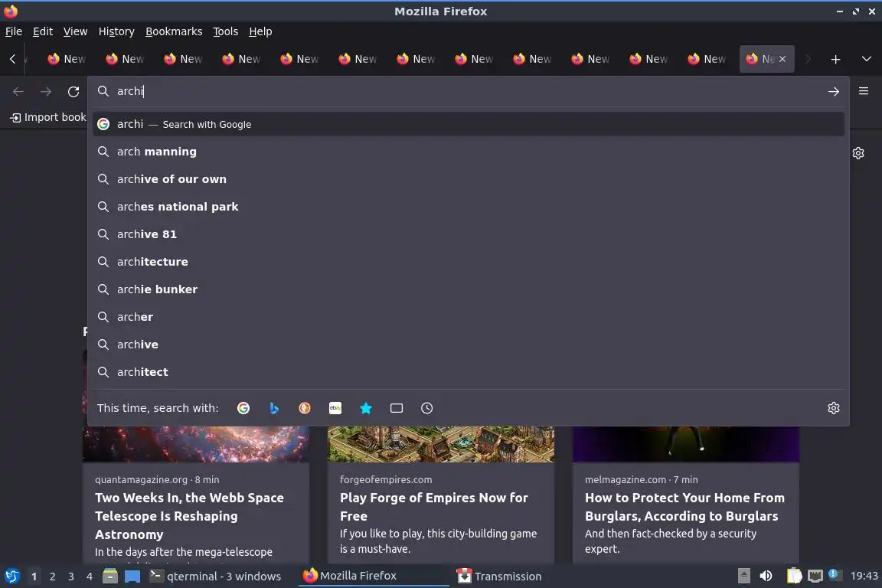The height and width of the screenshot is (588, 882).
Task: Search this time with Google icon
Action: [243, 408]
